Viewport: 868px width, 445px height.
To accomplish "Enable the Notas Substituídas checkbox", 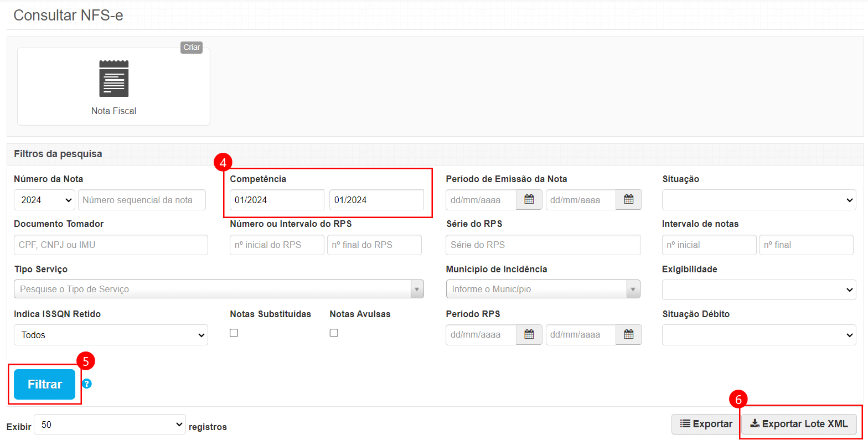I will coord(234,333).
